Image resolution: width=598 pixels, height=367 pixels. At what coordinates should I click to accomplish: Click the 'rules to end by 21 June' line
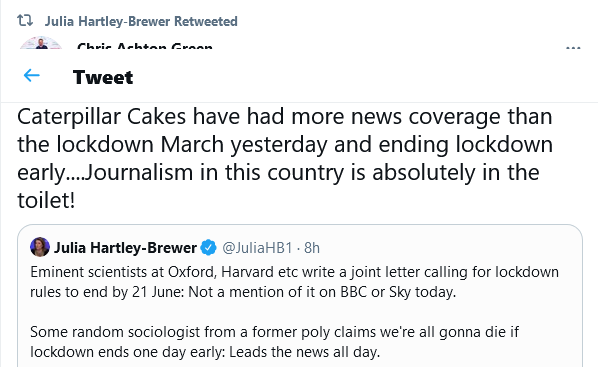pos(243,292)
